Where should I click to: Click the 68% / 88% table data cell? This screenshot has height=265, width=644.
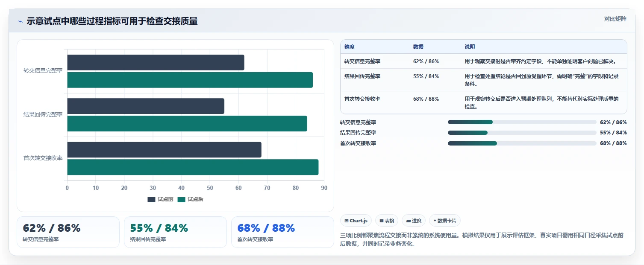(x=426, y=99)
